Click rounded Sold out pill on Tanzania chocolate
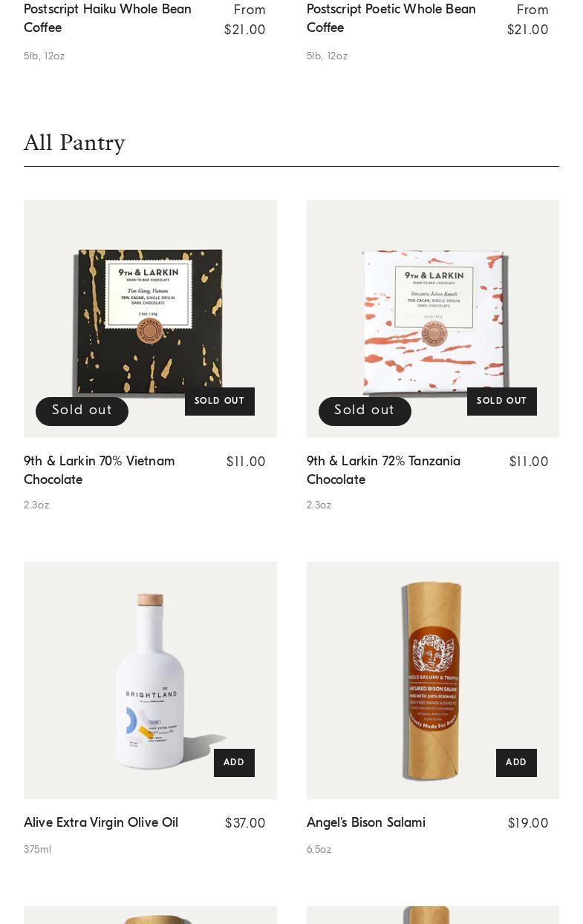The height and width of the screenshot is (924, 583). (365, 411)
